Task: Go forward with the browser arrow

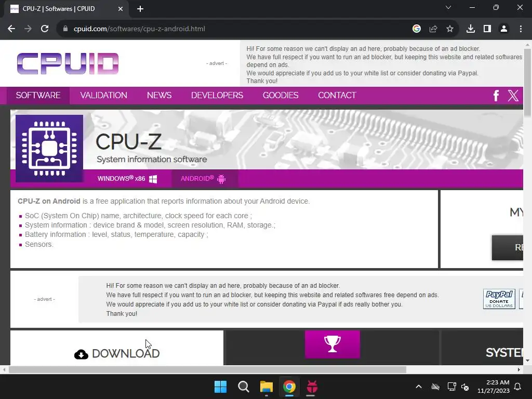Action: tap(28, 29)
